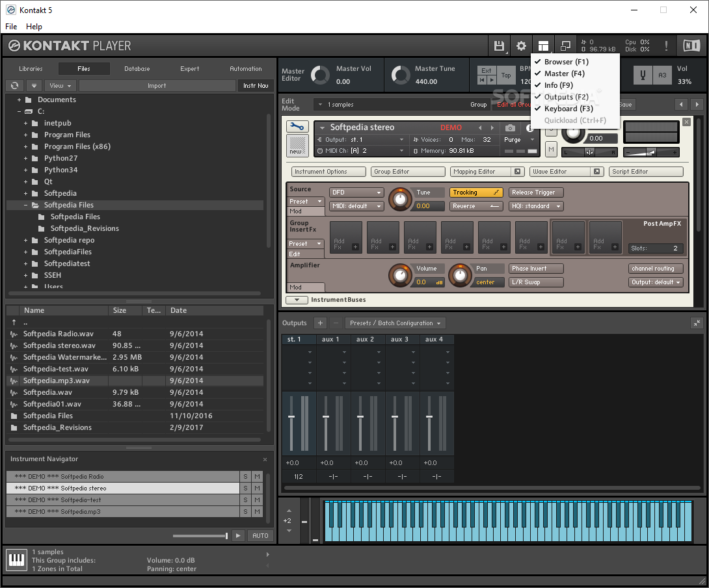
Task: Open the File menu
Action: [11, 26]
